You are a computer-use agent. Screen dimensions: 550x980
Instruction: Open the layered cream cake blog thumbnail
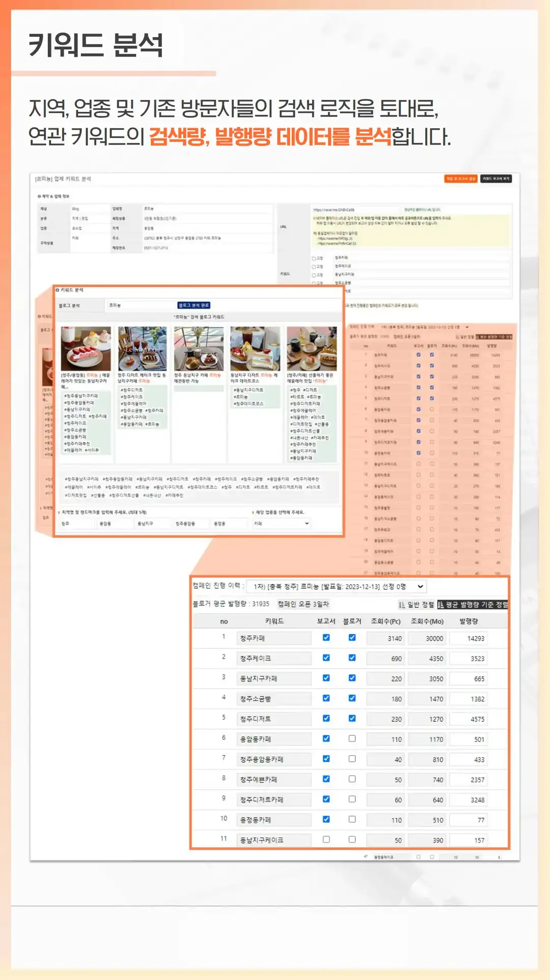255,349
